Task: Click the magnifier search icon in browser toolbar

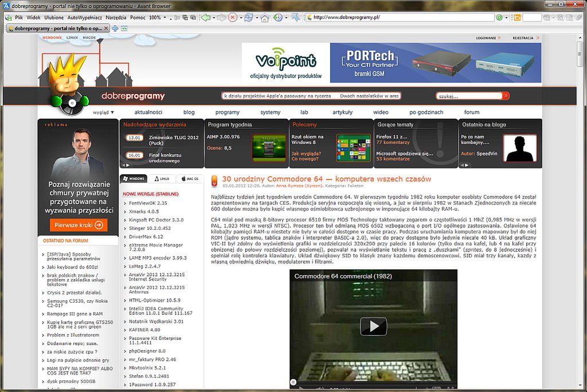Action: [547, 18]
